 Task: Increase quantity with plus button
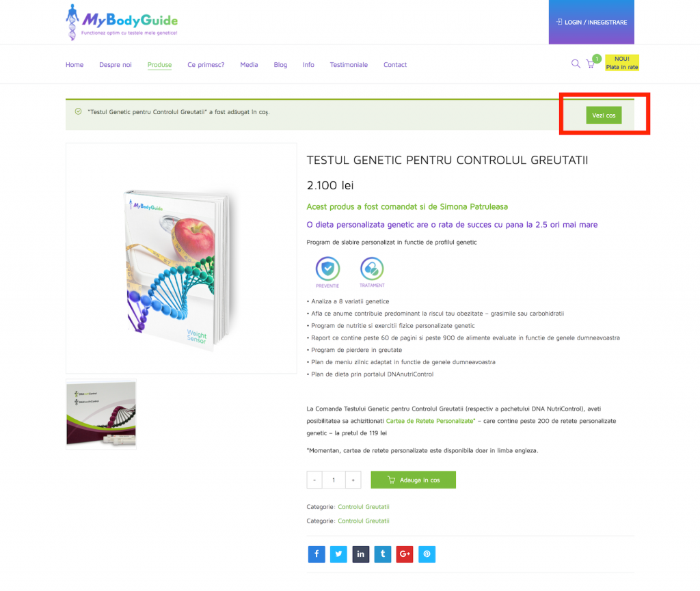(x=353, y=480)
